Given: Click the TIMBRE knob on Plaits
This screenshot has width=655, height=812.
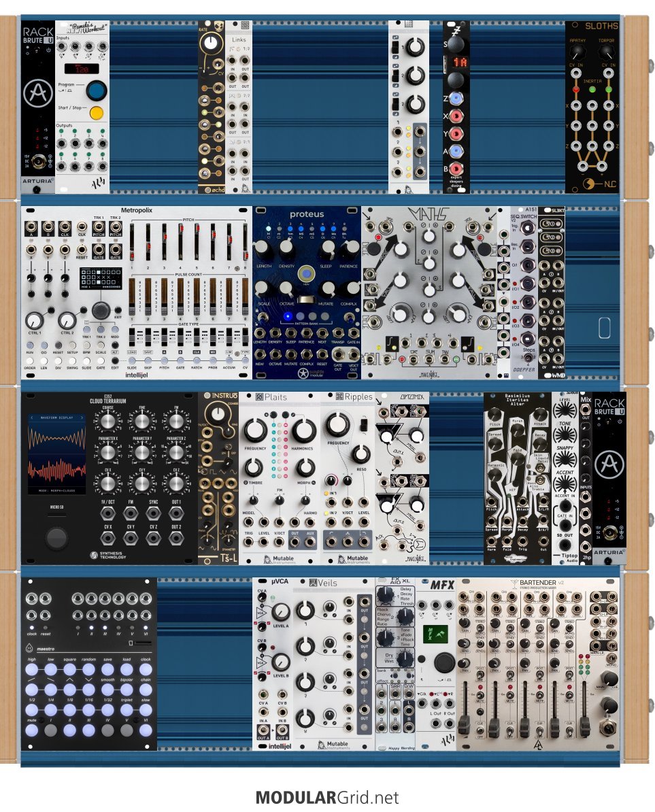Looking at the screenshot, I should click(x=252, y=468).
